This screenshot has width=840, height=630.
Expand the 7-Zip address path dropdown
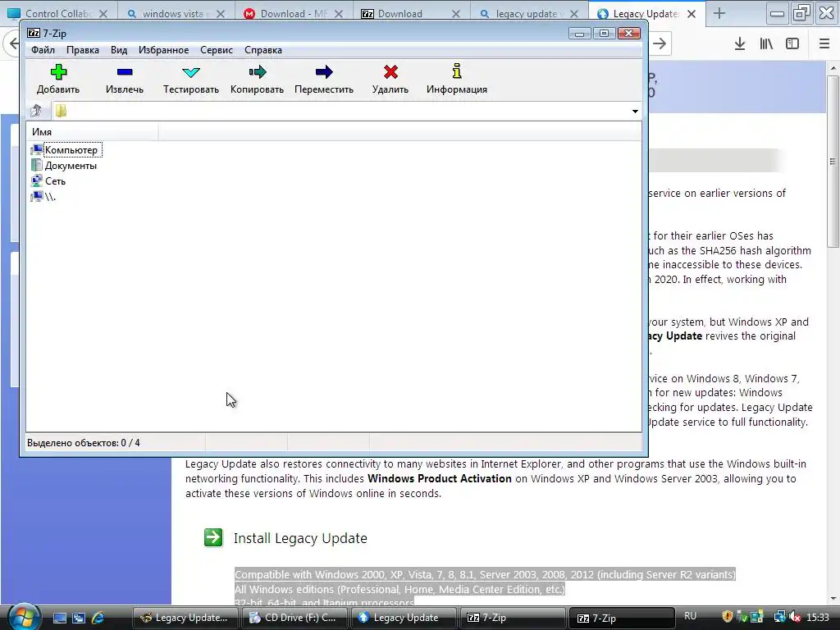coord(635,112)
